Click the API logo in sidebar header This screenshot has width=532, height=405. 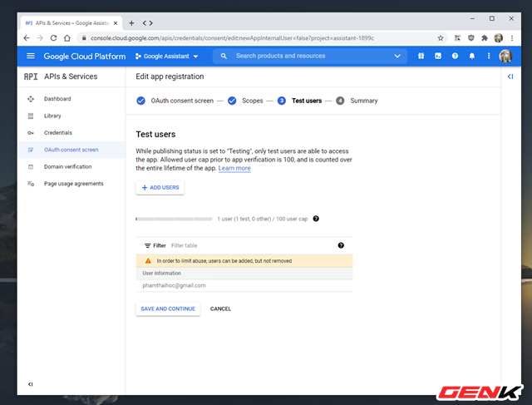coord(31,77)
